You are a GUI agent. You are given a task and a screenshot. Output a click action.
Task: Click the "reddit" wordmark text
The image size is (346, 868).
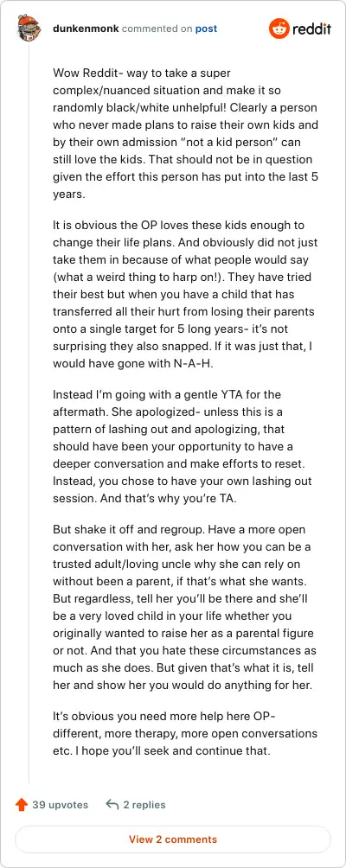coord(312,29)
